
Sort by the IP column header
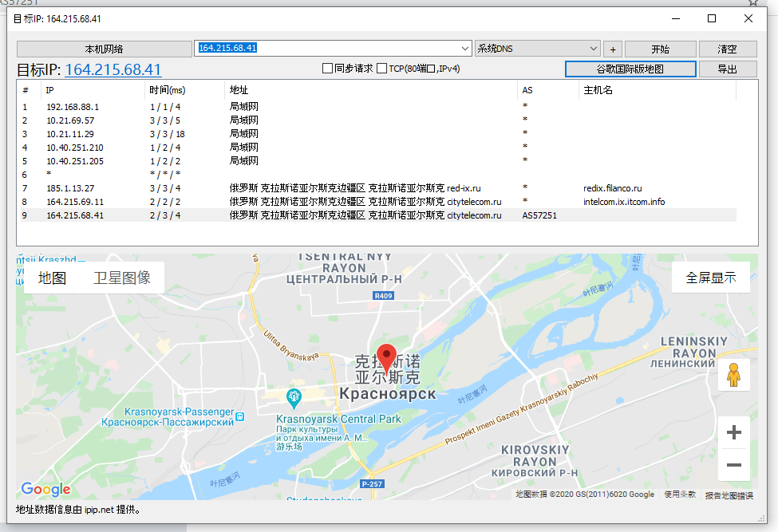(x=94, y=90)
